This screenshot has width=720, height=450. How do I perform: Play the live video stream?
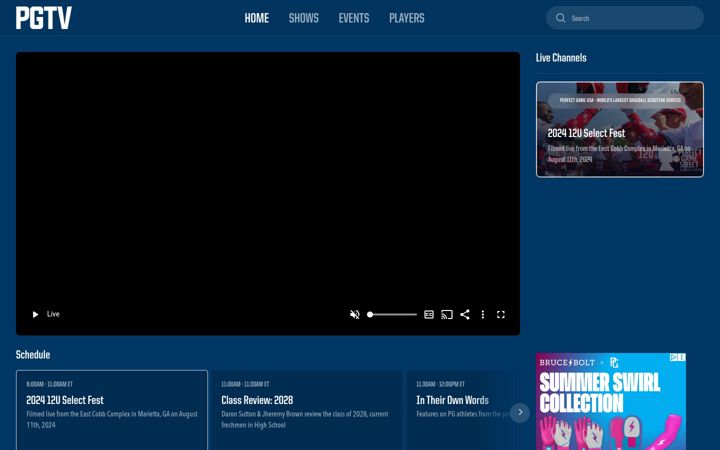tap(35, 315)
